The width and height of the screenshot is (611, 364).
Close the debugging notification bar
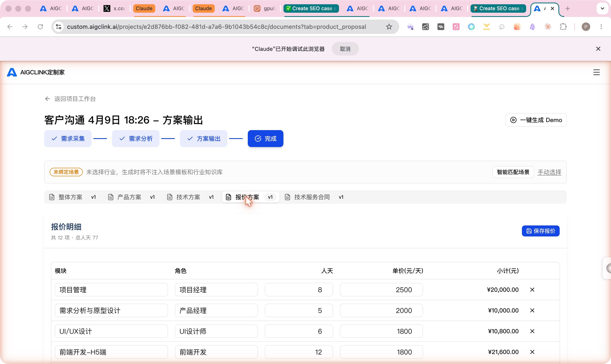click(598, 49)
